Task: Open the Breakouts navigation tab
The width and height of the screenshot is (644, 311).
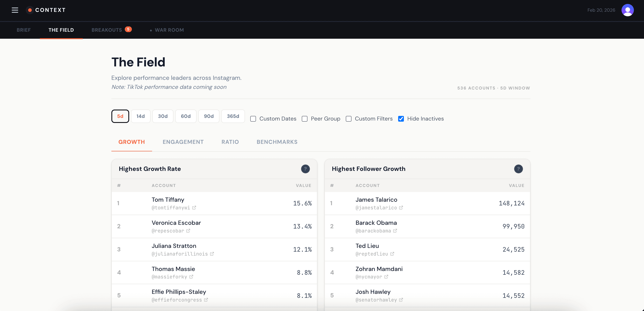Action: tap(107, 30)
